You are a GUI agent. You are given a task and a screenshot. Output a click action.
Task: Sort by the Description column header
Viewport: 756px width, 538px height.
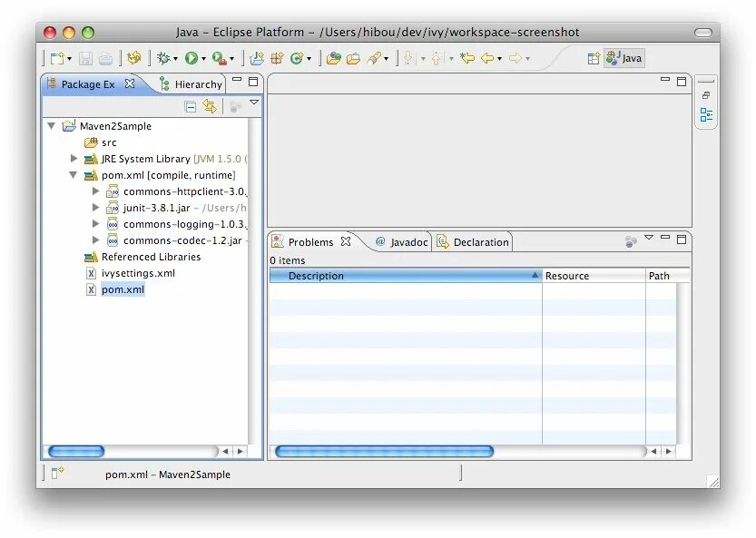click(x=406, y=276)
